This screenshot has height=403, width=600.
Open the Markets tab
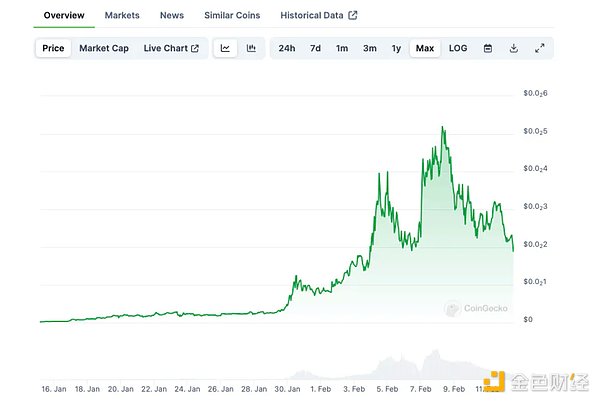point(122,16)
